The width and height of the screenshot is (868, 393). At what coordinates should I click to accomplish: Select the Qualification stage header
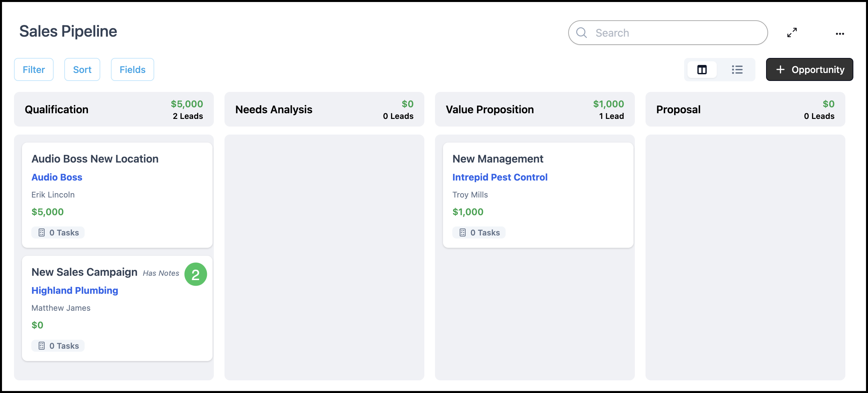tap(57, 110)
